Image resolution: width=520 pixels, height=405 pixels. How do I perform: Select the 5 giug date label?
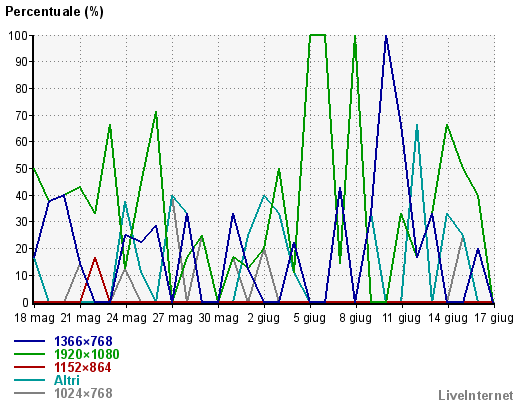(309, 318)
